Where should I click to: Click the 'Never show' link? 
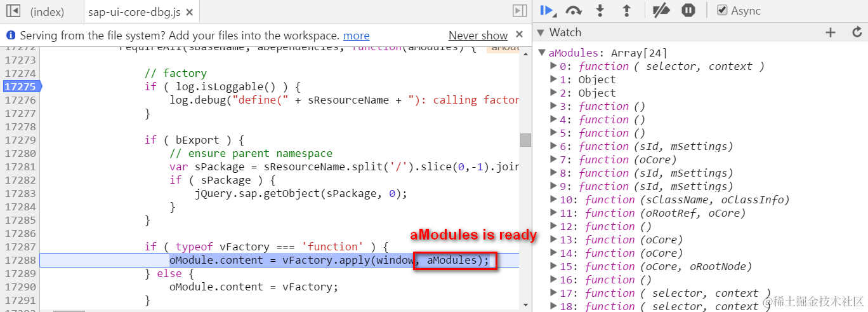tap(478, 36)
